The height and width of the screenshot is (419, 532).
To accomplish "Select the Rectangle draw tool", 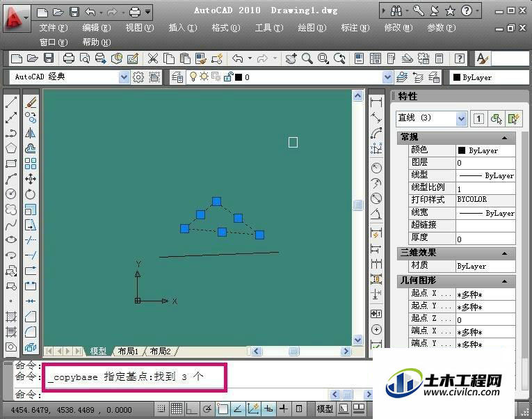I will (11, 164).
